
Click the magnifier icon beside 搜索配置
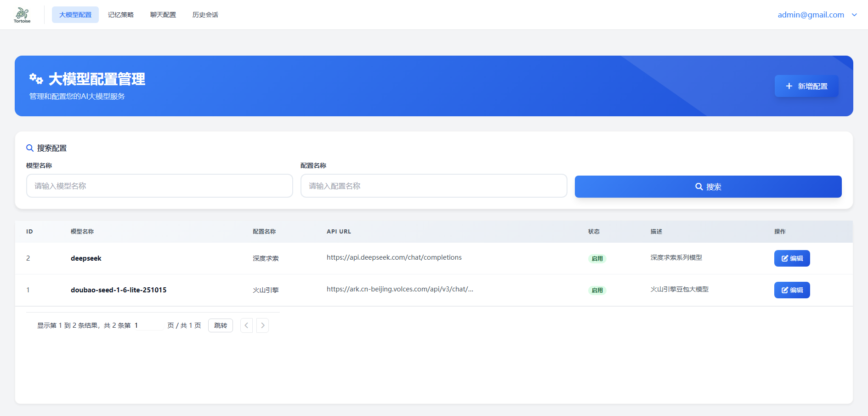[30, 148]
